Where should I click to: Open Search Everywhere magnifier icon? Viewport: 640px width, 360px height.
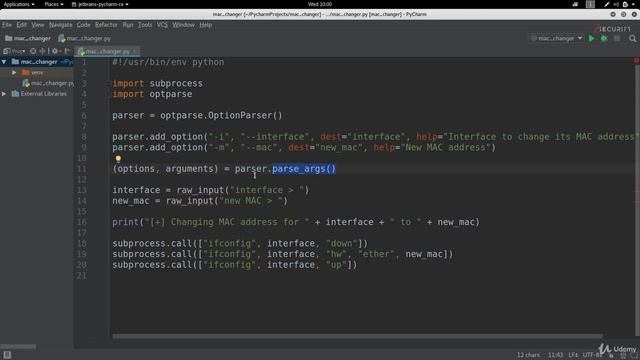(x=632, y=38)
